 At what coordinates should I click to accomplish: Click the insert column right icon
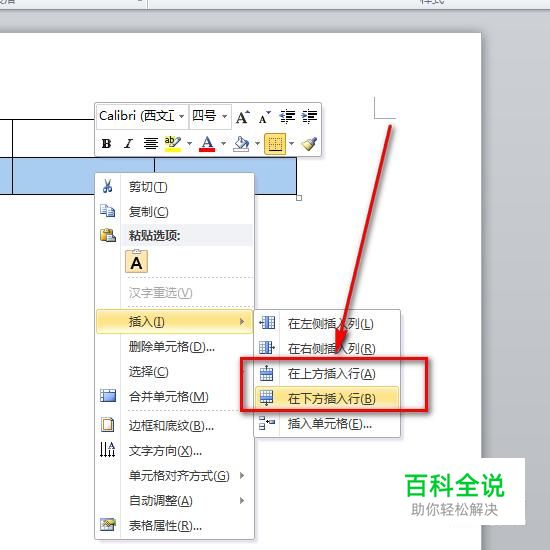[x=267, y=347]
